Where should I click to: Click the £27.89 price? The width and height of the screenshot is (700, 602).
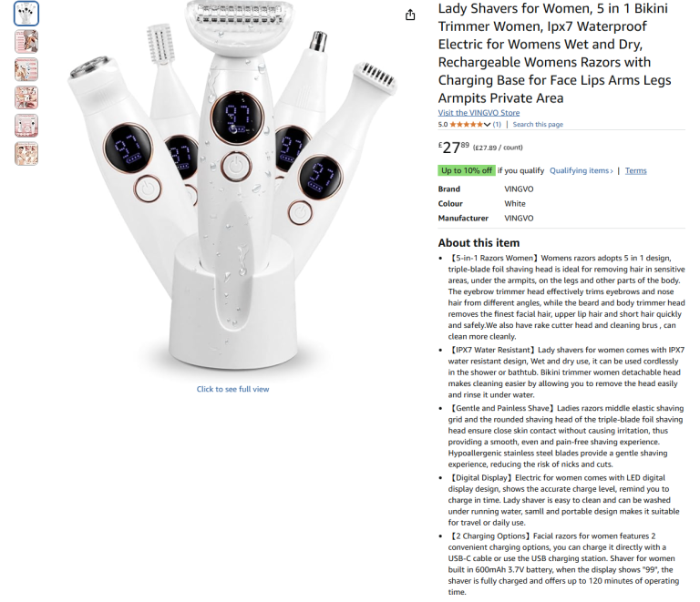coord(454,148)
